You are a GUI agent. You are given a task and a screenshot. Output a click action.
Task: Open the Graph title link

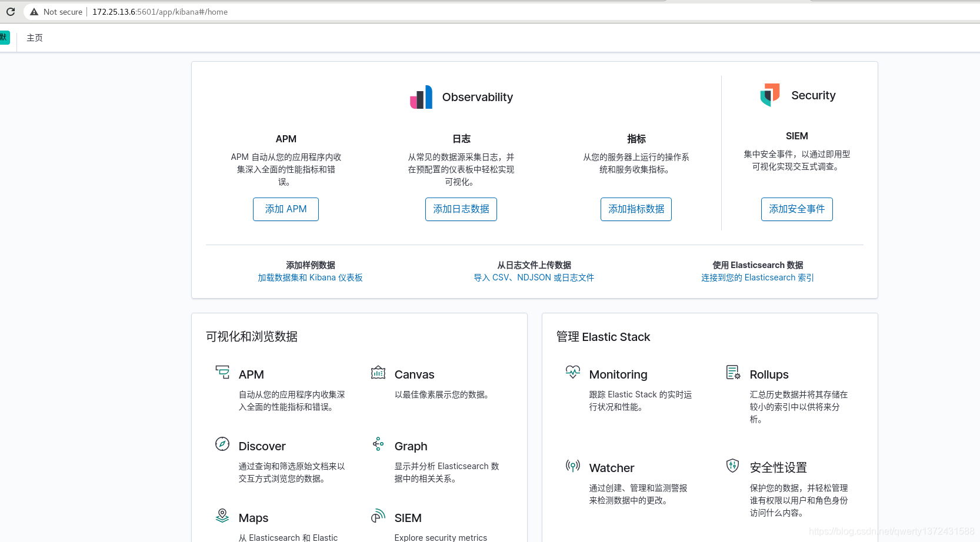tap(411, 446)
